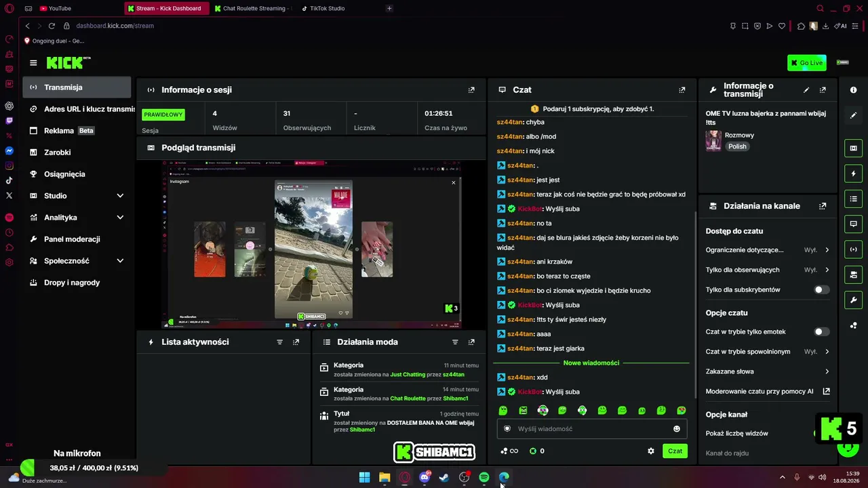Open the emoji picker in the message box

point(676,429)
